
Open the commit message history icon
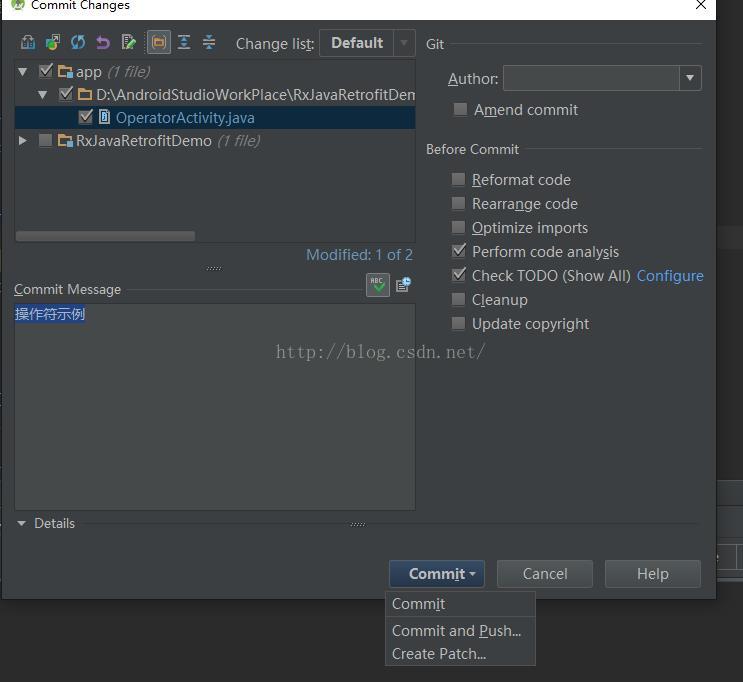point(403,284)
